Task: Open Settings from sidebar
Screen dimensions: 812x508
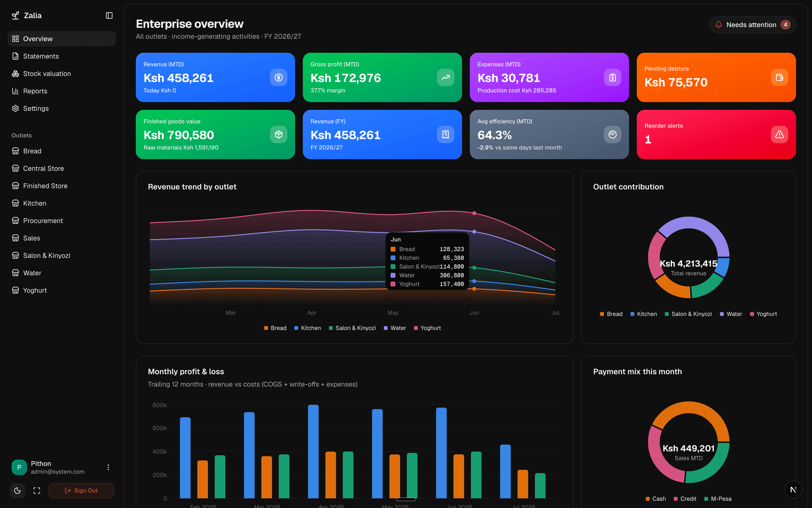Action: point(62,109)
